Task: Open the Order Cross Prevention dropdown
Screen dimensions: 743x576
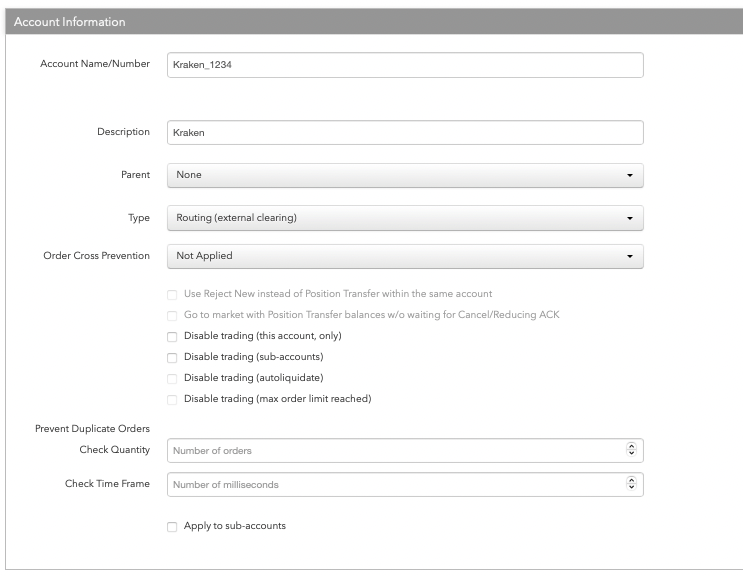Action: (404, 256)
